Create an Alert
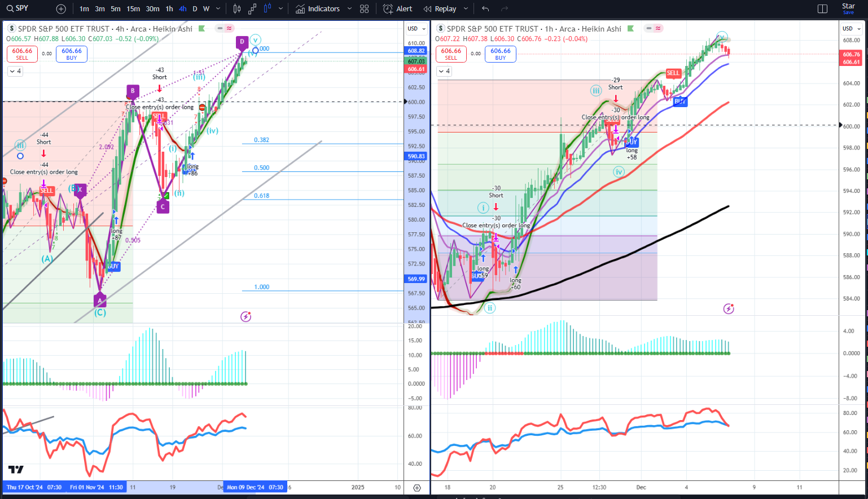 pos(398,9)
